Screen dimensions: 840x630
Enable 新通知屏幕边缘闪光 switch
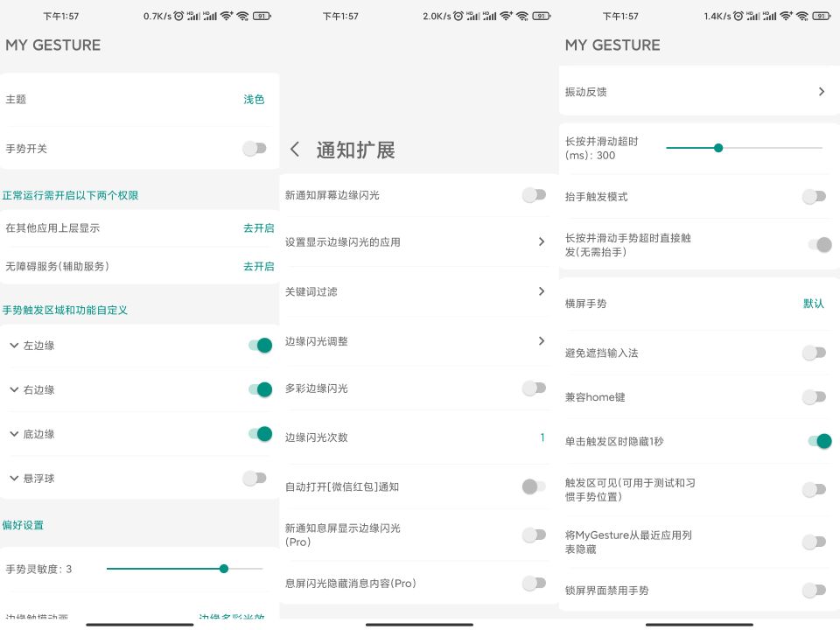click(x=534, y=195)
